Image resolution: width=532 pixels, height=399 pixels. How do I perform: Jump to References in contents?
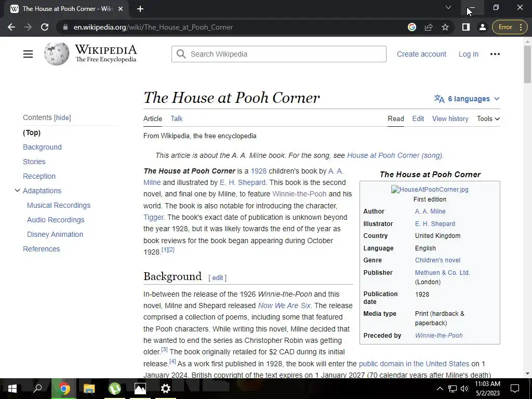click(x=42, y=249)
